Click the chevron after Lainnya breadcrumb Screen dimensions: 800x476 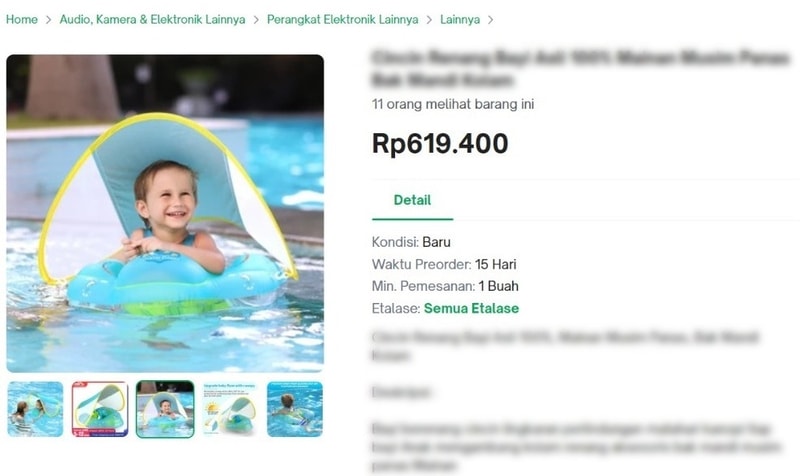click(x=490, y=20)
